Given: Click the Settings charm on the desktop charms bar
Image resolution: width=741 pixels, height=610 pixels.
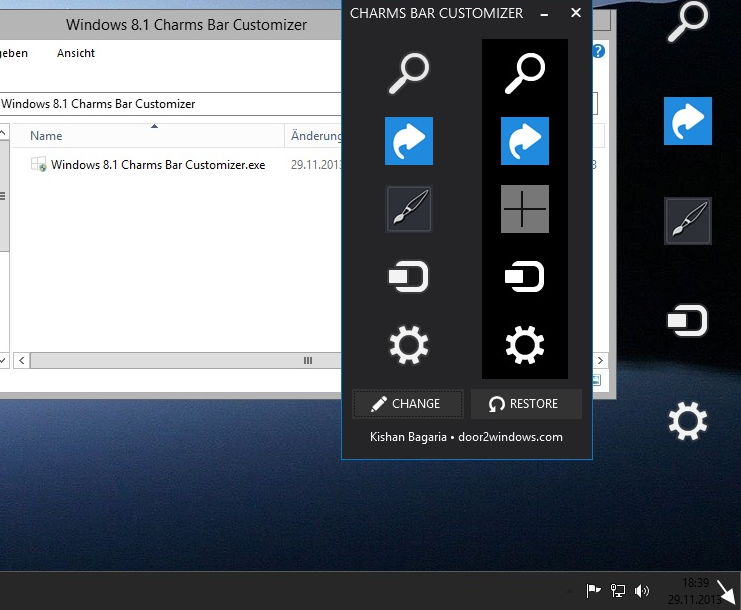Looking at the screenshot, I should click(x=688, y=421).
